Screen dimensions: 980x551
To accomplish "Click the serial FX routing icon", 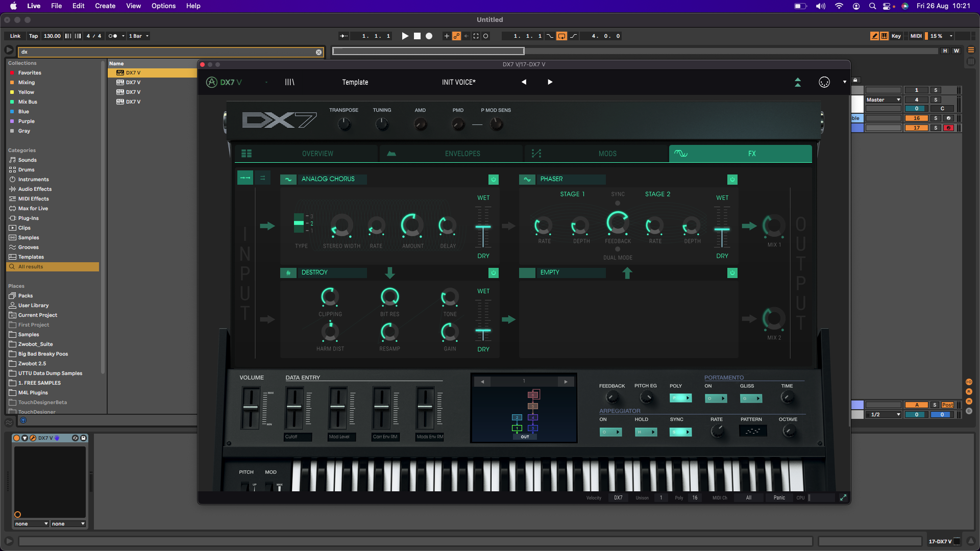I will (245, 178).
